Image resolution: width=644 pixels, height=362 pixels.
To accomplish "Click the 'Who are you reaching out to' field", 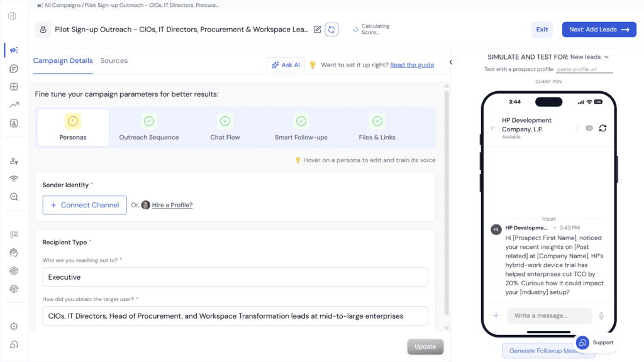I will coord(235,277).
